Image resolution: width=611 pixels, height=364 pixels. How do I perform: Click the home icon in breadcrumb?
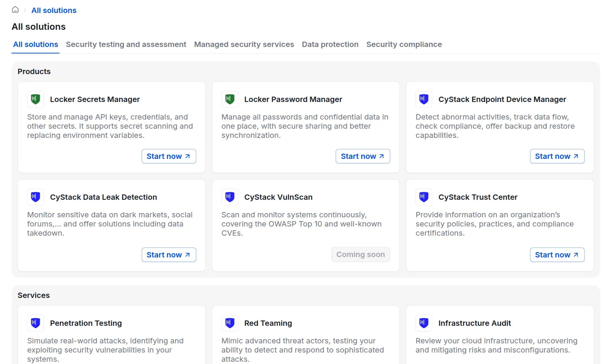(x=15, y=10)
